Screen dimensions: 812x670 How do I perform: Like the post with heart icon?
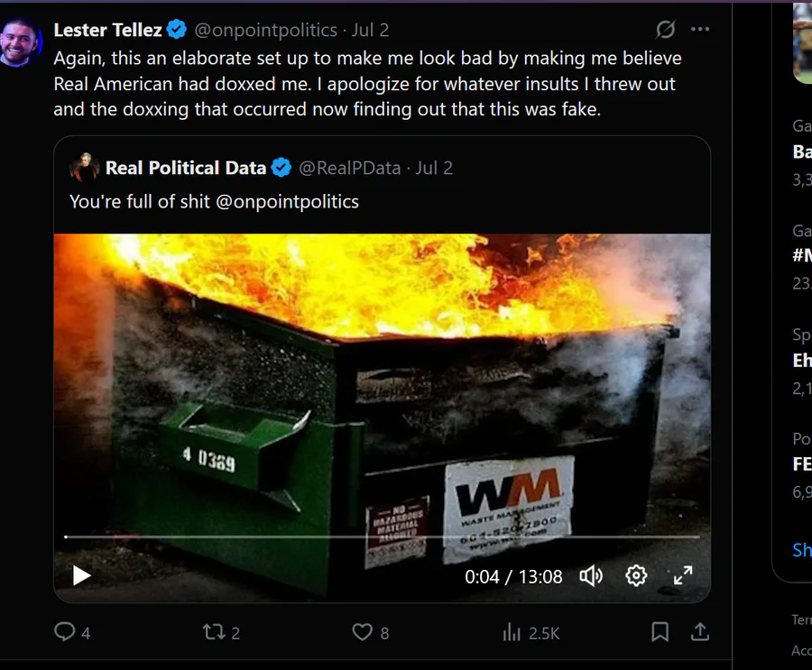362,632
